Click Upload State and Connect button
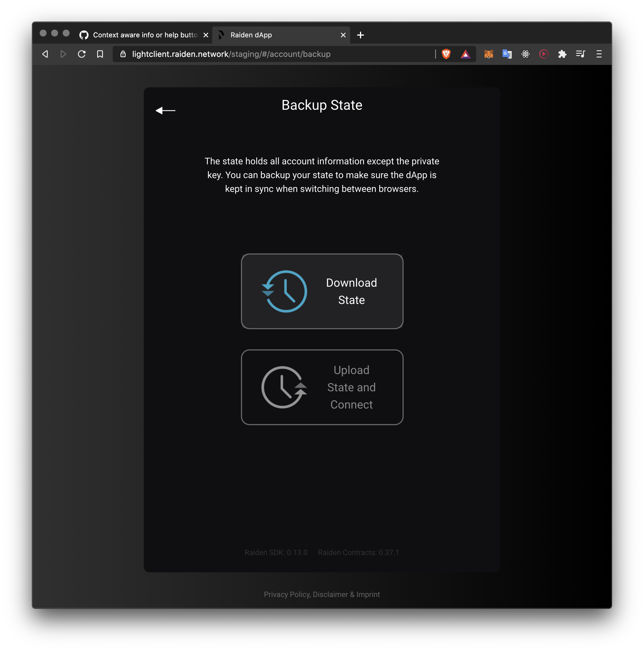The image size is (644, 651). click(x=322, y=387)
